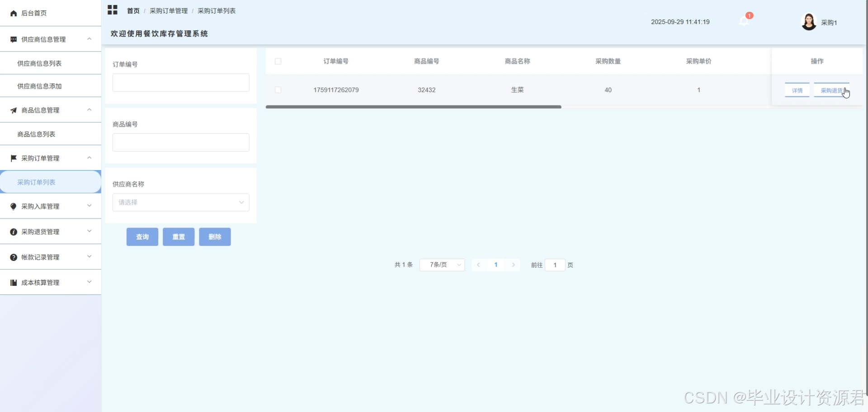Click 详情 for the 生菜 order
This screenshot has height=412, width=868.
[797, 90]
